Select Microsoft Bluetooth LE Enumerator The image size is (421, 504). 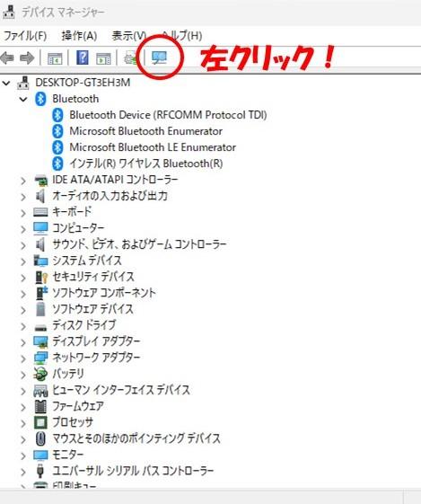153,147
